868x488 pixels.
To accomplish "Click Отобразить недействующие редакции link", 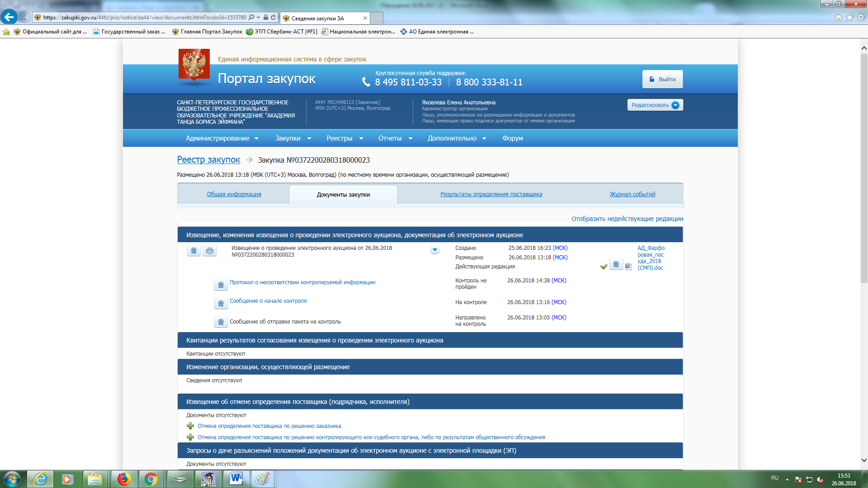I will (627, 219).
